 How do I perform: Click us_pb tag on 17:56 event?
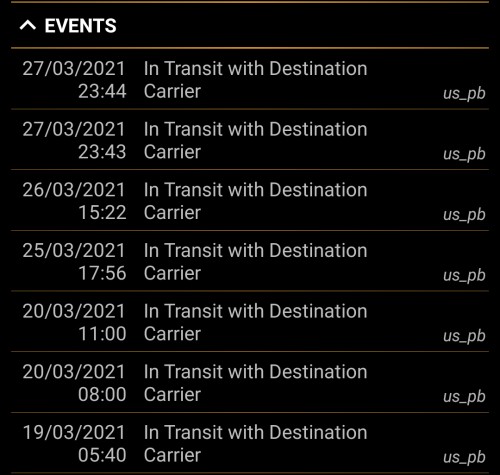(464, 276)
